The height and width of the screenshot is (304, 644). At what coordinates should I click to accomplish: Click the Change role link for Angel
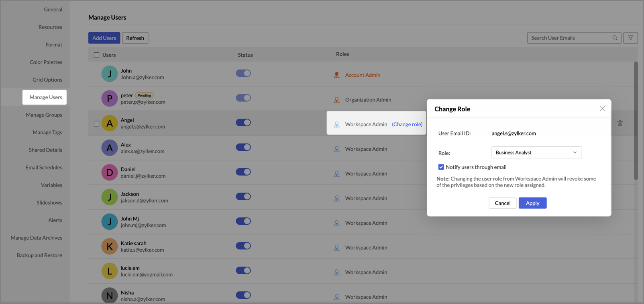coord(407,124)
